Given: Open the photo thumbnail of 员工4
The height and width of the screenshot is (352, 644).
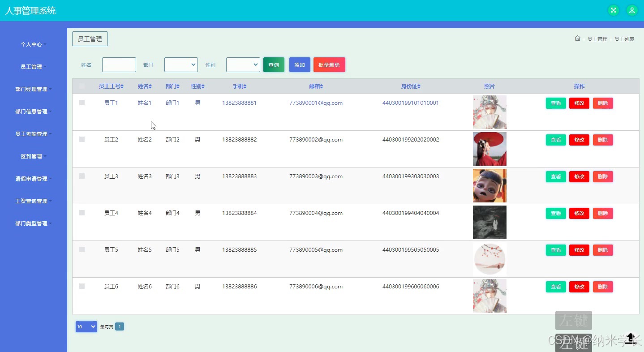Looking at the screenshot, I should (489, 222).
